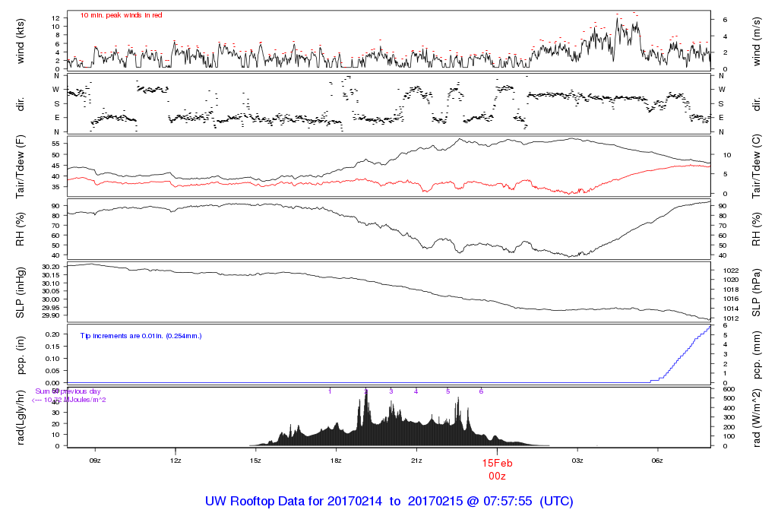Click the "06z" time axis label
The image size is (778, 532).
point(657,461)
